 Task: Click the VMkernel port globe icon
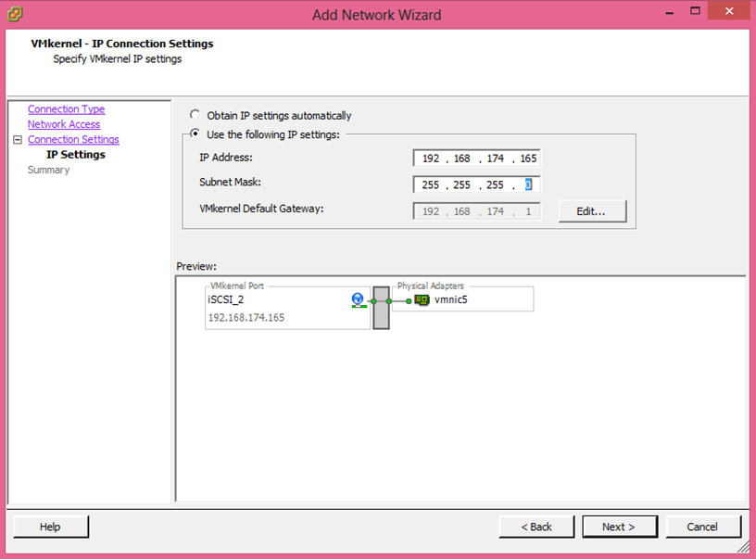(359, 299)
